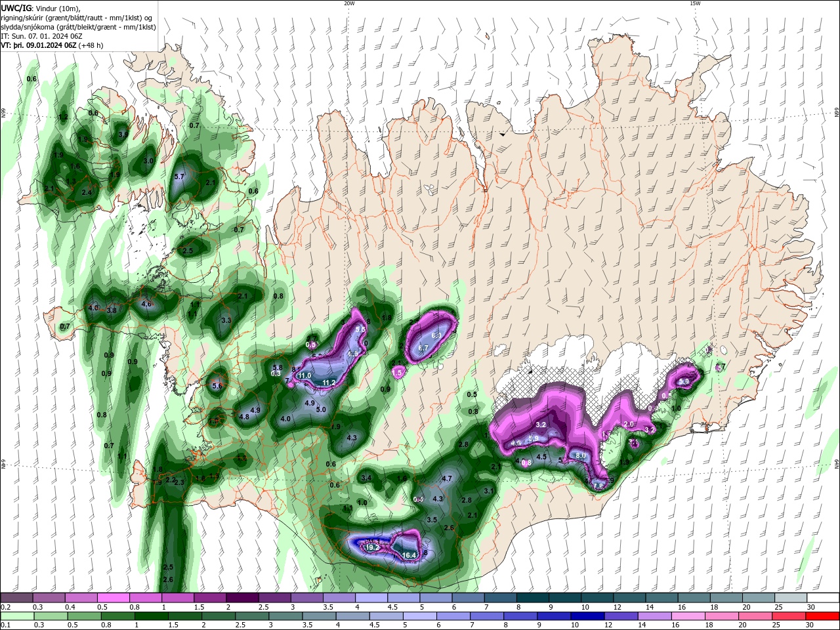Click the 'rigning/skúrir' legend description line
Image resolution: width=840 pixels, height=630 pixels.
(x=77, y=18)
